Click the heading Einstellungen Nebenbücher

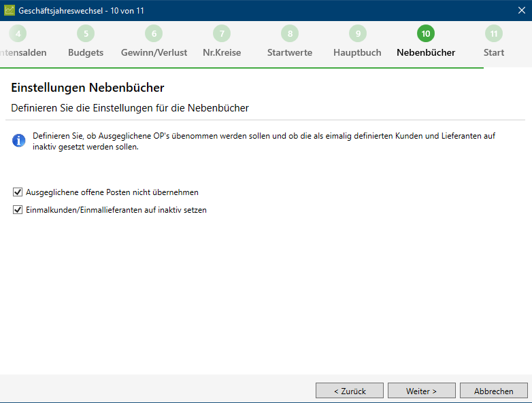point(88,88)
